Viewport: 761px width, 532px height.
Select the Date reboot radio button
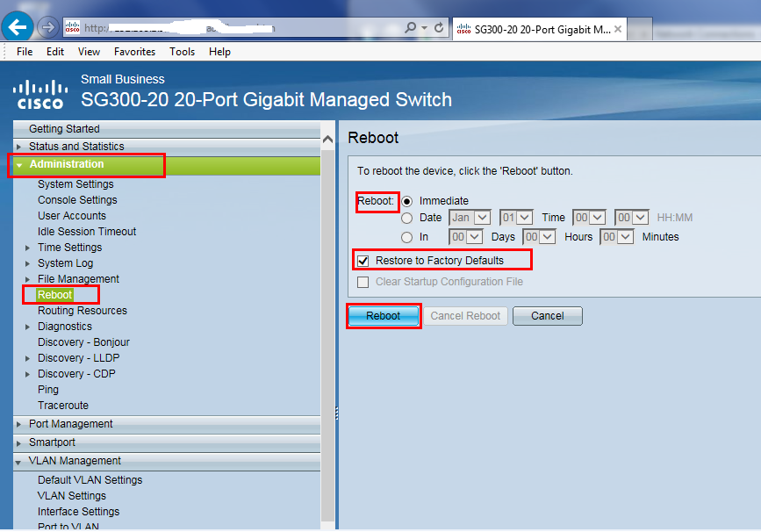point(406,218)
